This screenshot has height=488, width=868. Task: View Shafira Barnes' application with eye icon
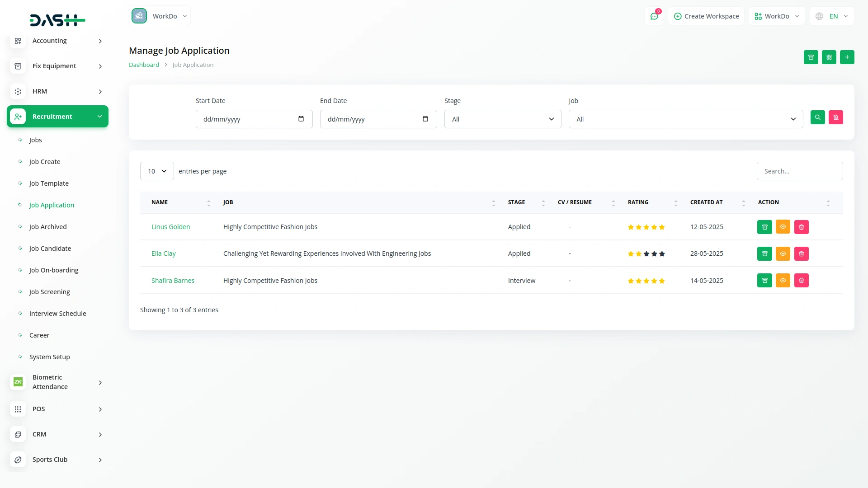pyautogui.click(x=783, y=281)
